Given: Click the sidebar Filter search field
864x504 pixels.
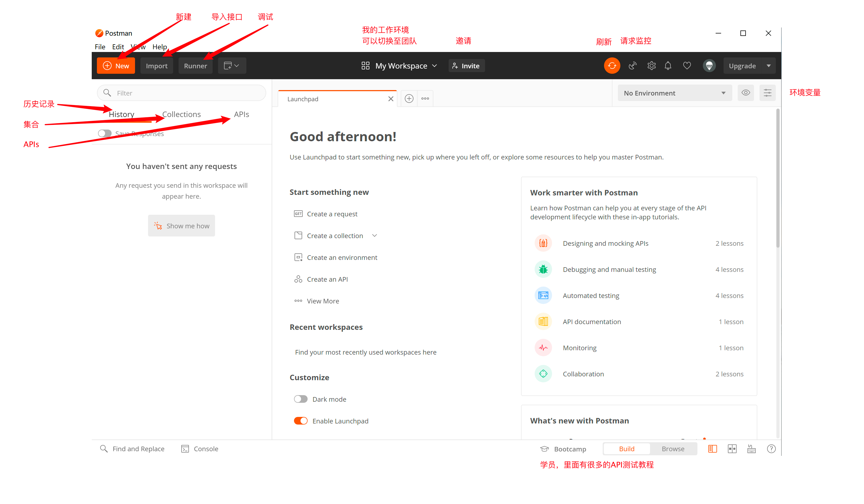Looking at the screenshot, I should point(185,93).
